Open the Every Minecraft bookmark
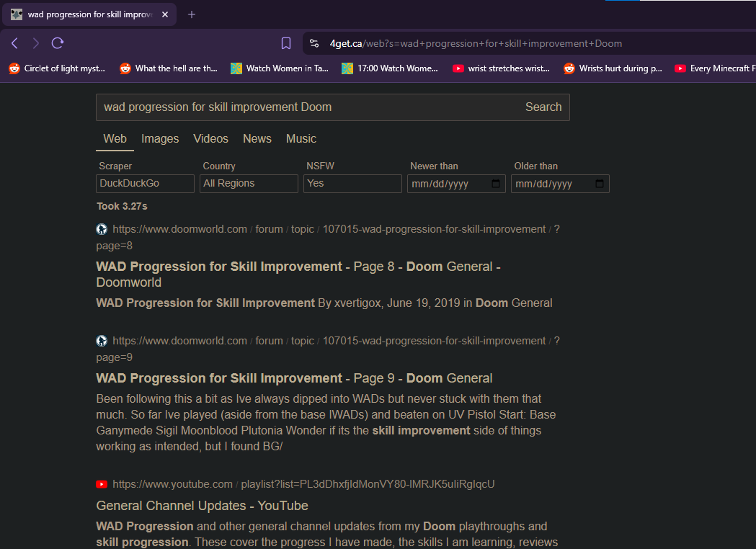 tap(715, 68)
